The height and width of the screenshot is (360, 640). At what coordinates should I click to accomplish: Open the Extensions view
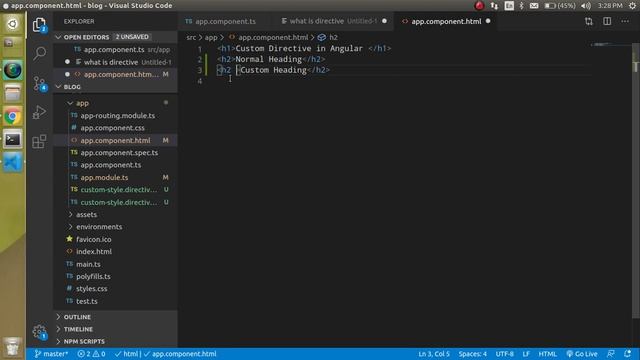point(39,142)
